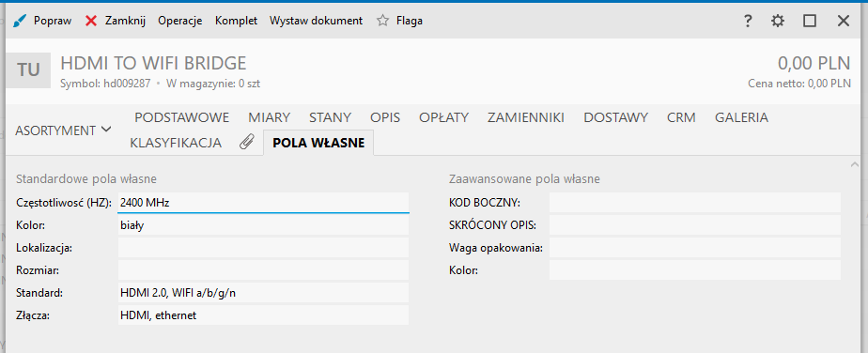The width and height of the screenshot is (868, 353).
Task: Click the Złącza field with HDMI, ethernet
Action: point(263,315)
